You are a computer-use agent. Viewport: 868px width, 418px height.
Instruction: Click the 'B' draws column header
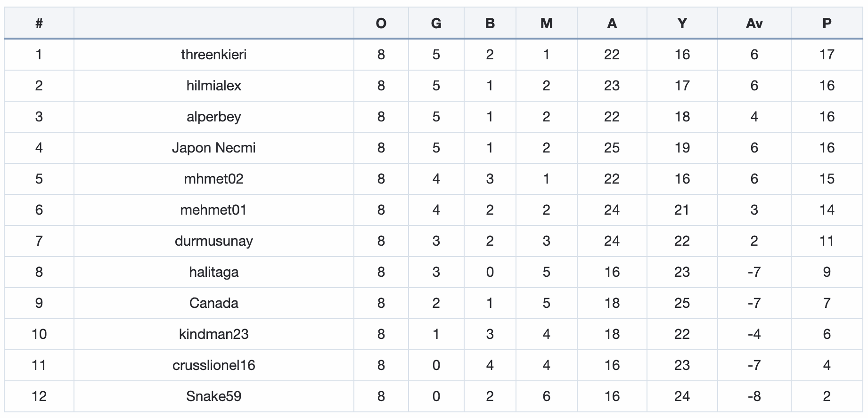click(x=490, y=23)
